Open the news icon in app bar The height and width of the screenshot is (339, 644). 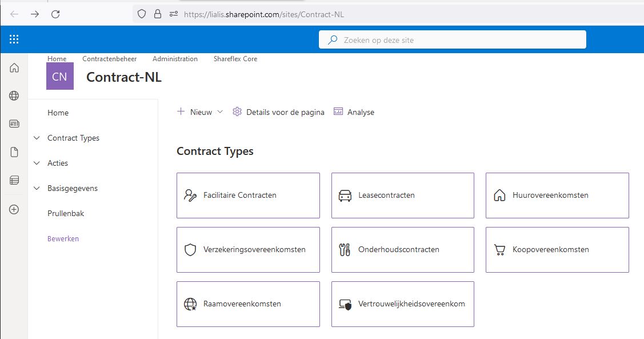pos(14,123)
